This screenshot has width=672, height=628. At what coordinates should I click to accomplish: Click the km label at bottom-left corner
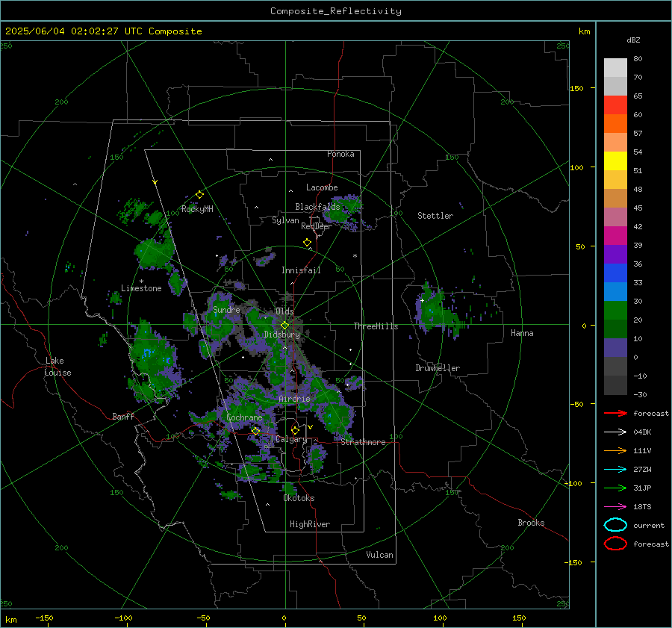click(x=11, y=620)
